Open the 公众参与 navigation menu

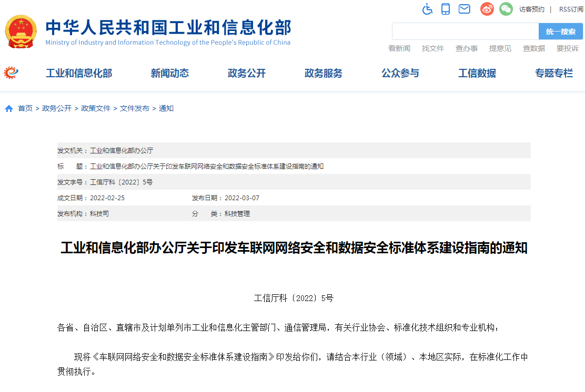point(400,74)
